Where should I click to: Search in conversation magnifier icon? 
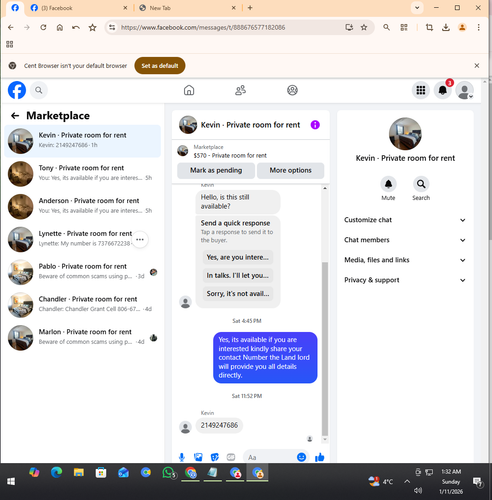pyautogui.click(x=421, y=184)
